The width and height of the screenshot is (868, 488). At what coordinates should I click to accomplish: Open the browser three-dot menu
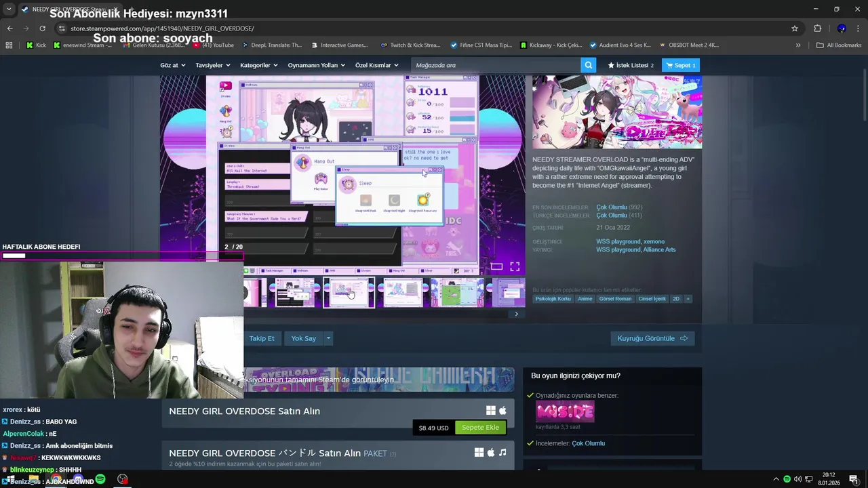click(858, 28)
